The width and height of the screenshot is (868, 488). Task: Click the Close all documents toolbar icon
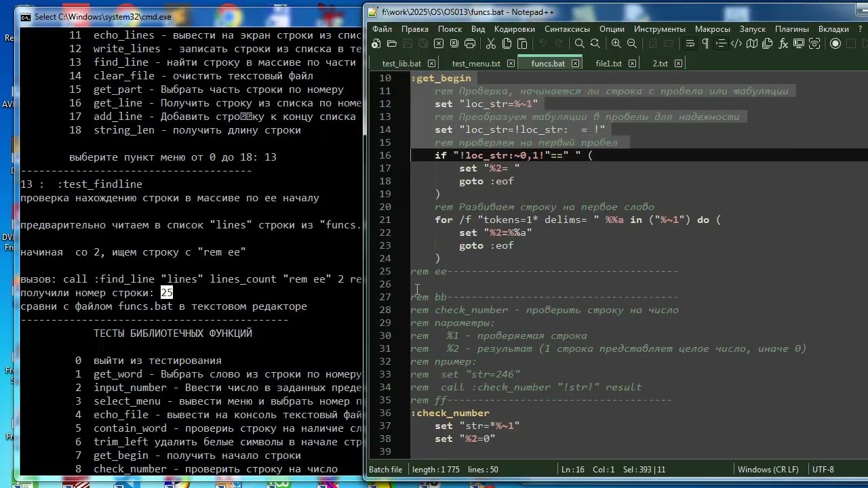(454, 43)
